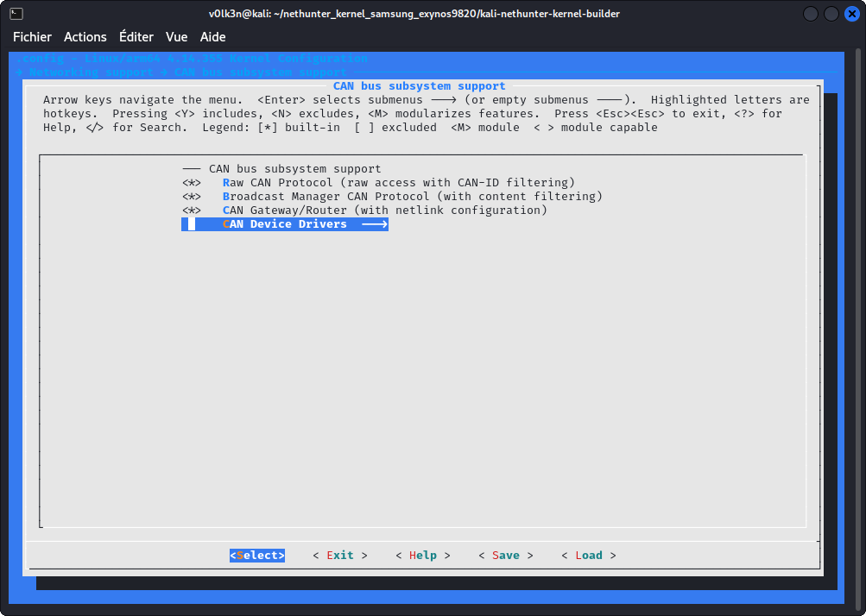Click the CAN bus subsystem support list header
Viewport: 866px width, 616px height.
point(294,169)
